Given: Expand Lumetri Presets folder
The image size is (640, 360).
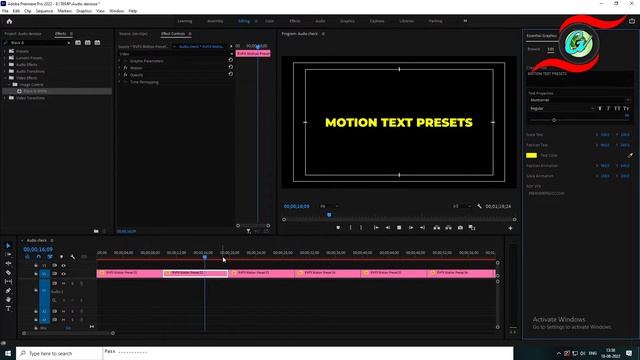Looking at the screenshot, I should click(5, 58).
